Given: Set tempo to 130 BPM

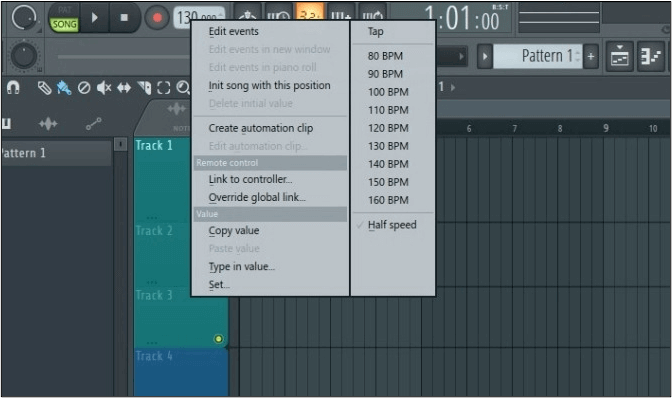Looking at the screenshot, I should [x=388, y=146].
